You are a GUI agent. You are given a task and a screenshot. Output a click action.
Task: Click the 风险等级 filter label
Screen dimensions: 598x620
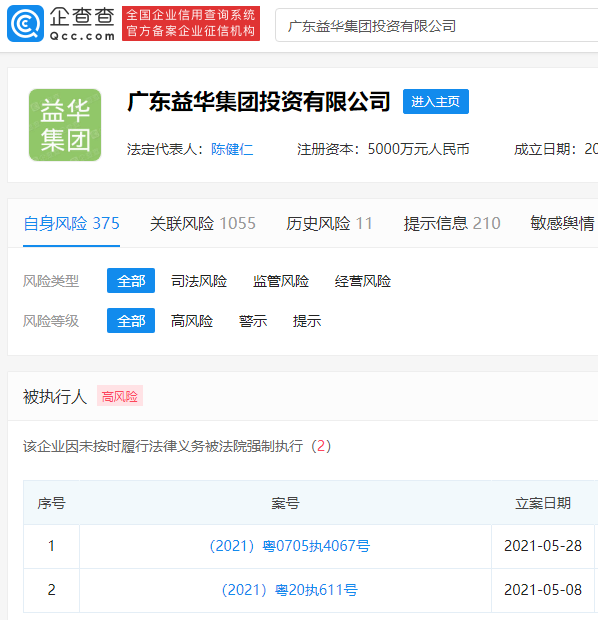[x=51, y=321]
